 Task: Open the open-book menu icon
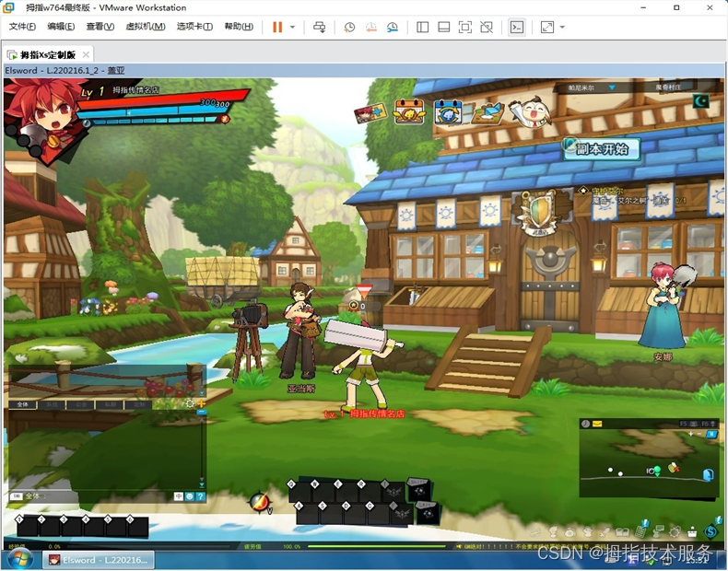coord(622,531)
